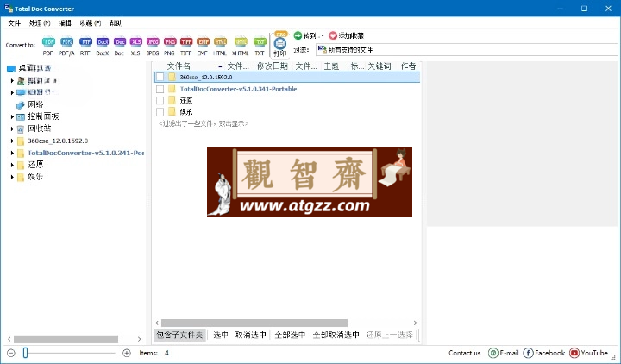Image resolution: width=621 pixels, height=364 pixels.
Task: Choose HTML output format
Action: click(220, 42)
